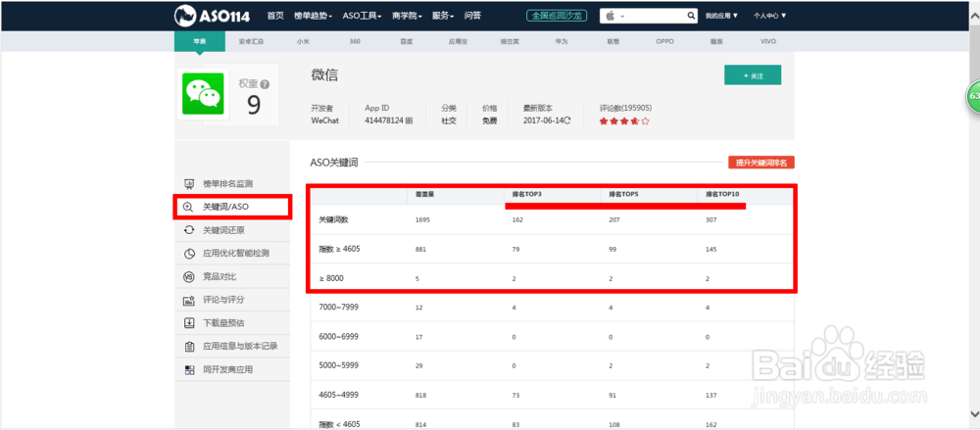Switch to the 魅族 store tab
Viewport: 980px width, 430px height.
[716, 41]
